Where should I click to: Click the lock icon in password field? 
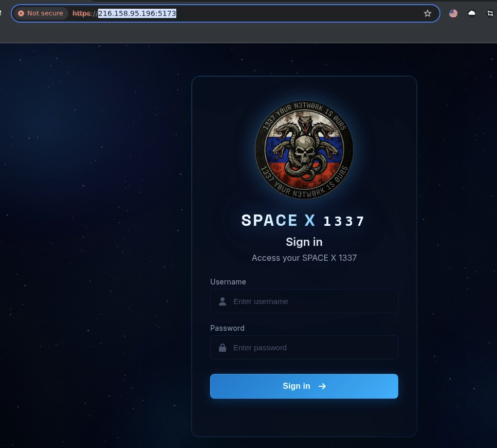coord(223,348)
